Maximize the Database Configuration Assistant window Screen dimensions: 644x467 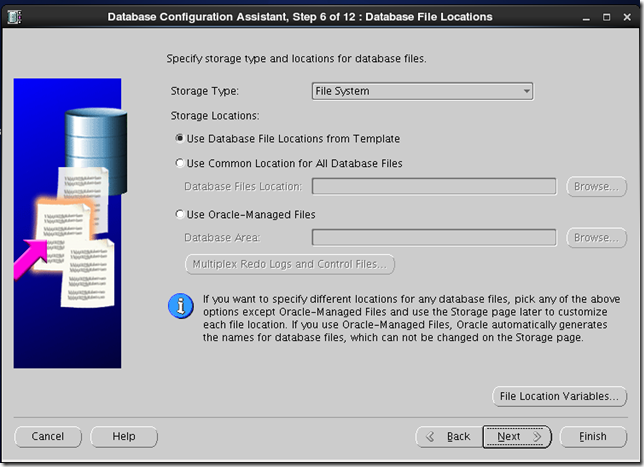(606, 17)
